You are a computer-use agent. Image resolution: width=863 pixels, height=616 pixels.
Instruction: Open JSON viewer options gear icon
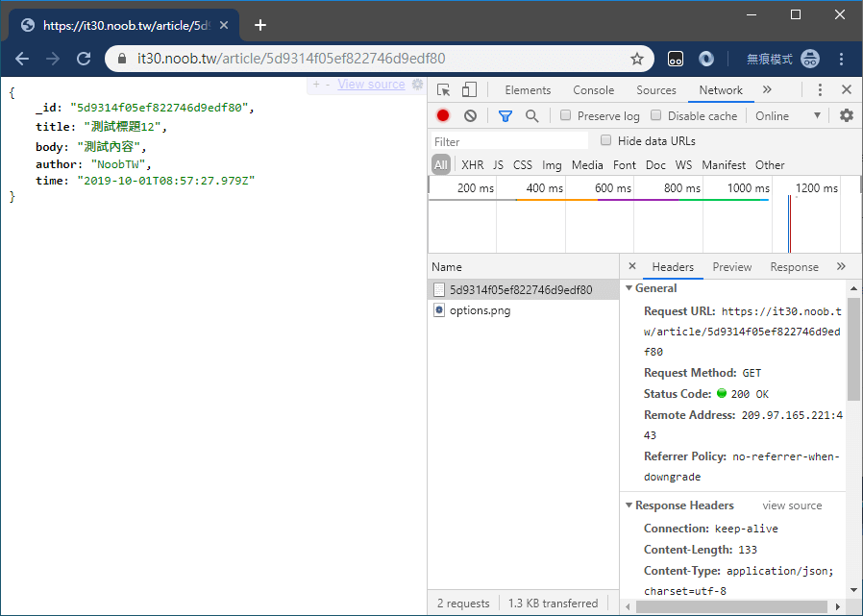coord(418,85)
